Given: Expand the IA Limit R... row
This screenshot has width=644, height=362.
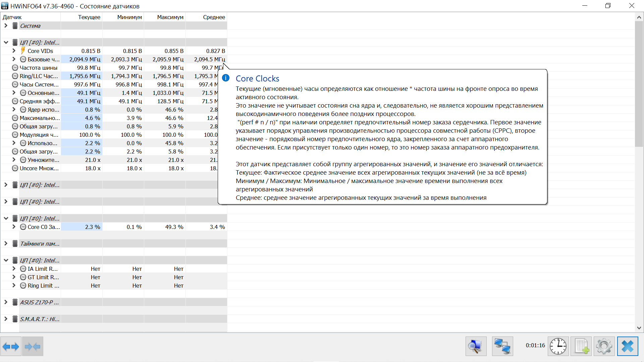Looking at the screenshot, I should coord(14,269).
